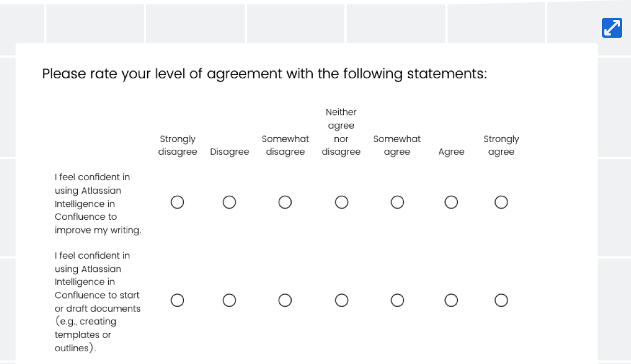Choose Somewhat disagree for improve my writing
Viewport: 631px width, 364px height.
click(x=285, y=202)
